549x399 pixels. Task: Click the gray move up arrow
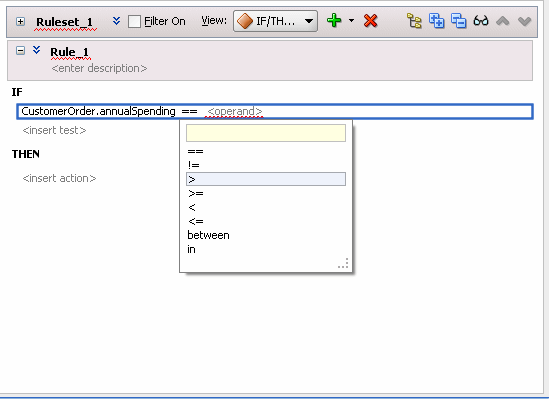[x=503, y=21]
